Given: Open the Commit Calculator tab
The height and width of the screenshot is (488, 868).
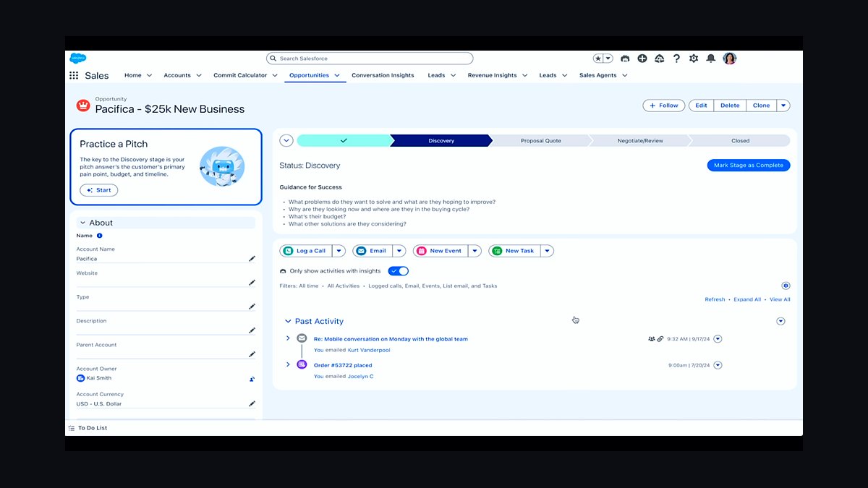Looking at the screenshot, I should pos(240,75).
